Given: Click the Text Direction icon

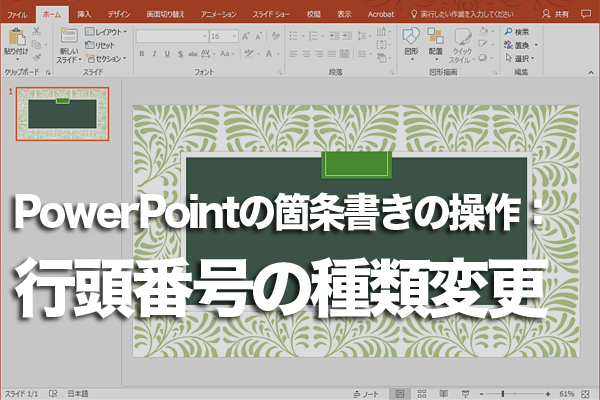Looking at the screenshot, I should coord(382,31).
